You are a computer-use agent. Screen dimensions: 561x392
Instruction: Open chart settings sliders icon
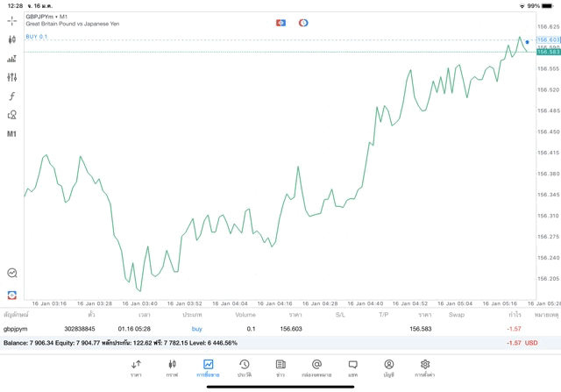click(x=11, y=77)
